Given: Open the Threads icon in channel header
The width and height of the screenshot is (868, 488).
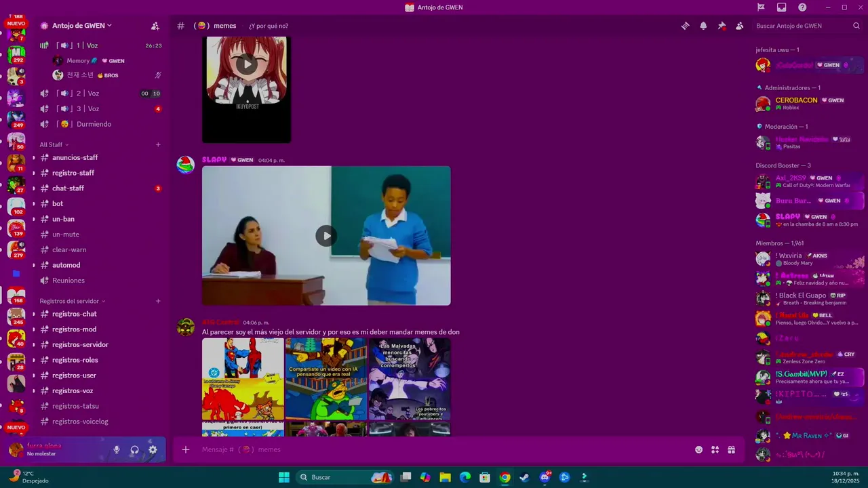Looking at the screenshot, I should point(686,26).
